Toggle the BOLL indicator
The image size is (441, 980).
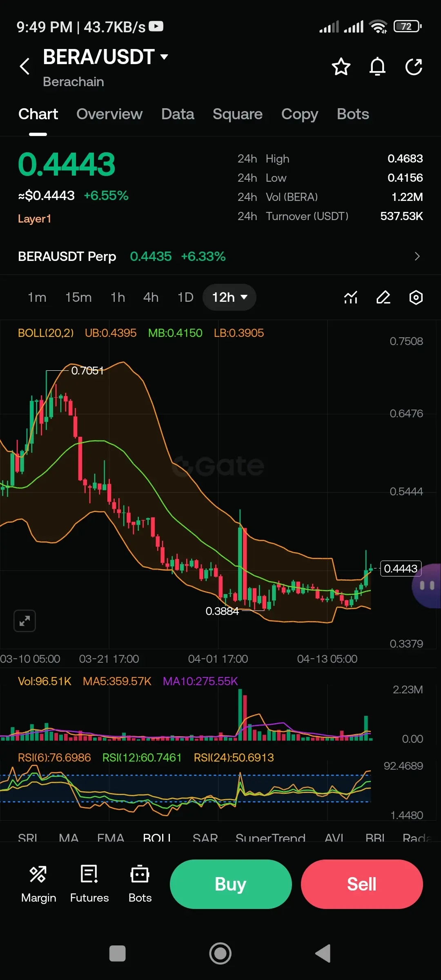(x=157, y=839)
